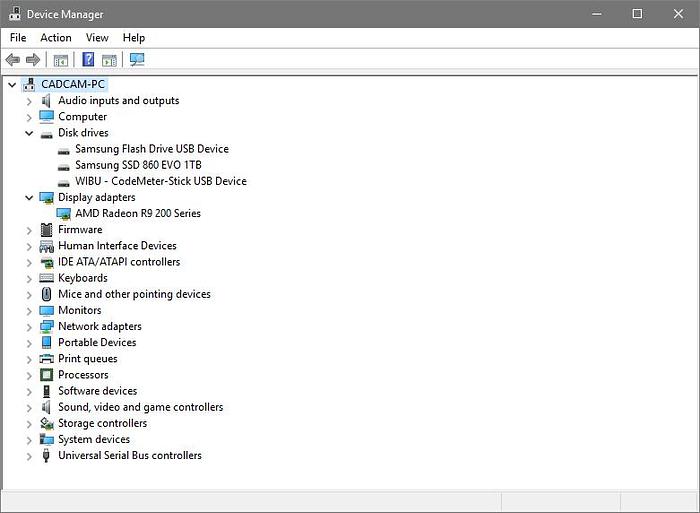
Task: Click the Help question mark toolbar icon
Action: 88,60
